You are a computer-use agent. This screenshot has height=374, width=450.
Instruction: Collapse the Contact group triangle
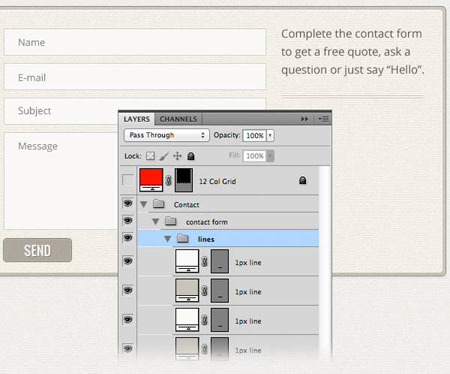click(x=144, y=204)
